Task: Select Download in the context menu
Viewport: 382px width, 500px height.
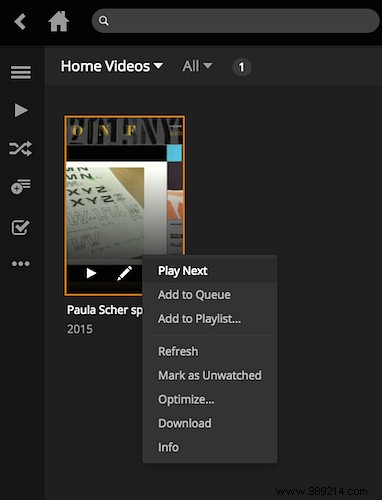Action: tap(210, 423)
